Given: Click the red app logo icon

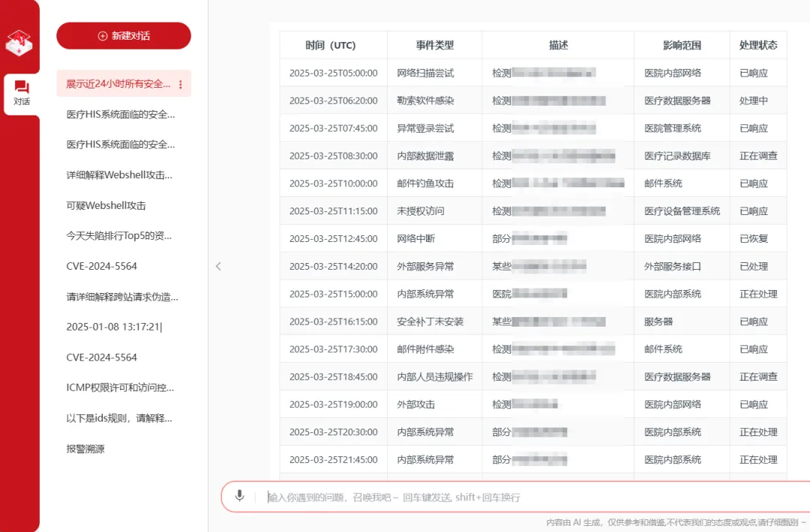Looking at the screenshot, I should pyautogui.click(x=19, y=43).
